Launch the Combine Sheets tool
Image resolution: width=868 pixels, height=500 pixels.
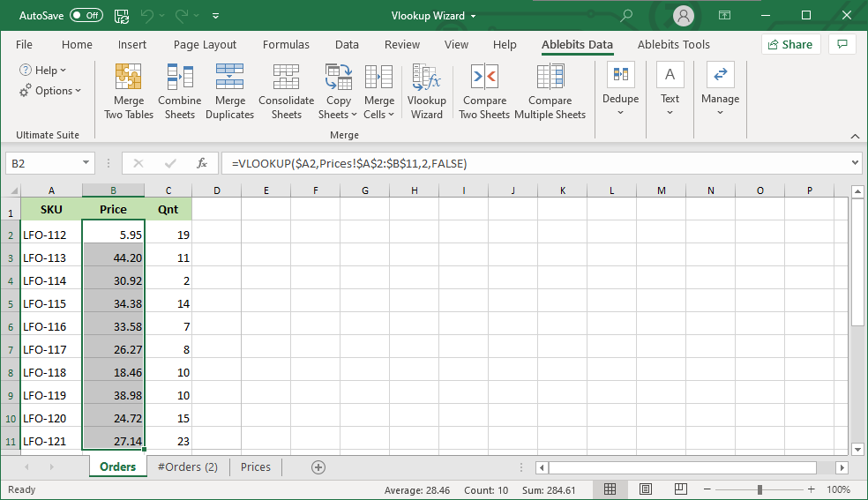point(179,92)
